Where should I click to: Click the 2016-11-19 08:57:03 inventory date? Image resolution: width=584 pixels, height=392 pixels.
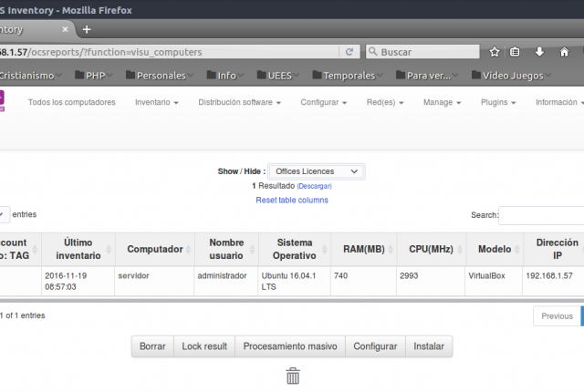(x=66, y=281)
